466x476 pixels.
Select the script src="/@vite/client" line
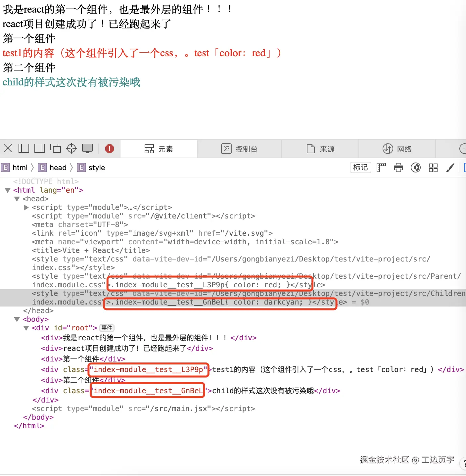coord(143,216)
